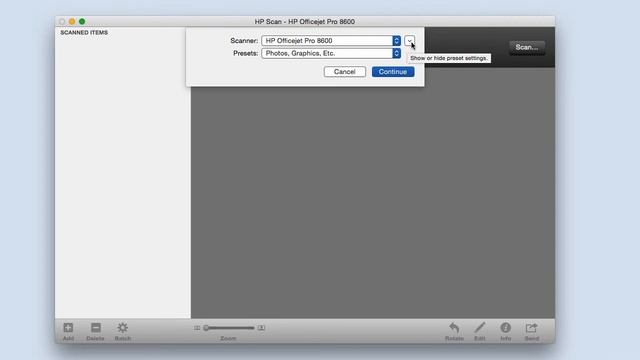The image size is (640, 360).
Task: Click the Scan... button
Action: [x=527, y=47]
